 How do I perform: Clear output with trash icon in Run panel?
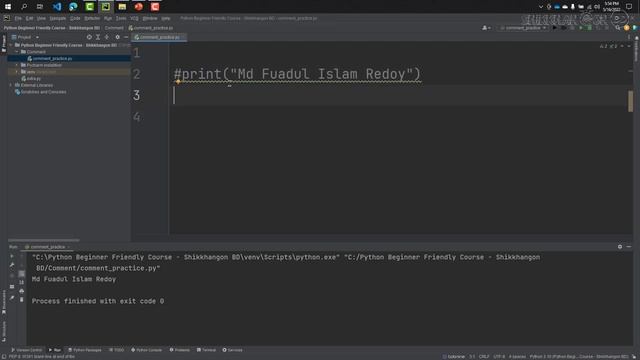pos(22,300)
